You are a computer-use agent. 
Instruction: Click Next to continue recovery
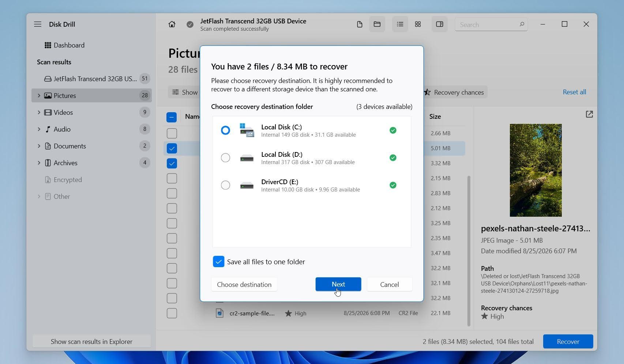(338, 284)
